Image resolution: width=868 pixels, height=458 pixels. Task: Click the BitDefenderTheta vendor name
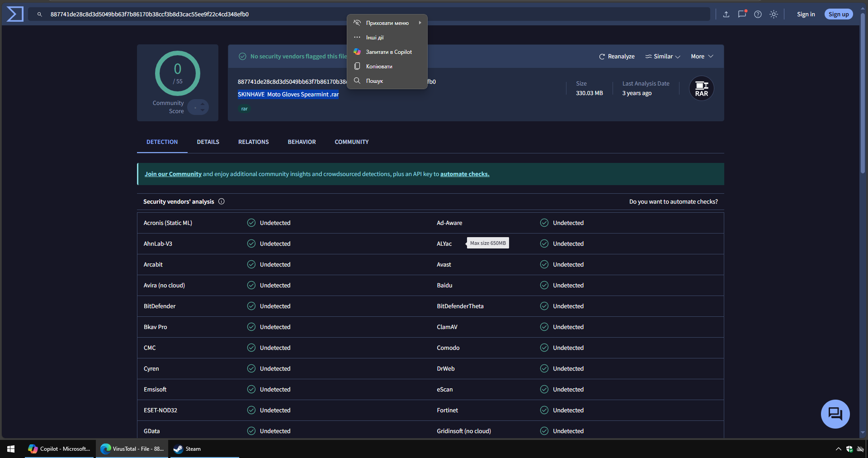coord(460,306)
